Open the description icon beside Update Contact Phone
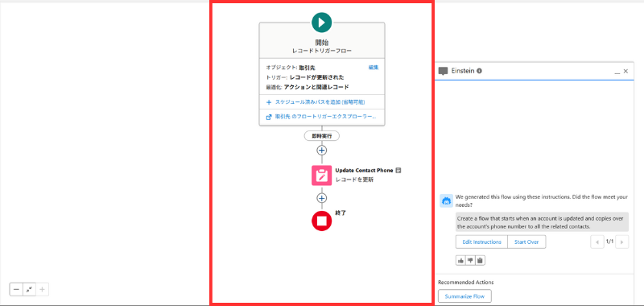The width and height of the screenshot is (644, 306). click(398, 170)
